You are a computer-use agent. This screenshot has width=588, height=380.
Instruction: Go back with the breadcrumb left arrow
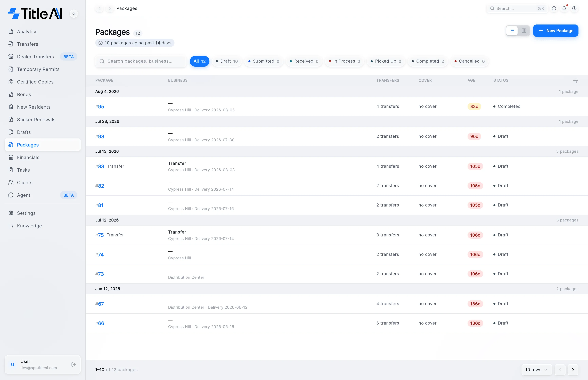point(99,8)
